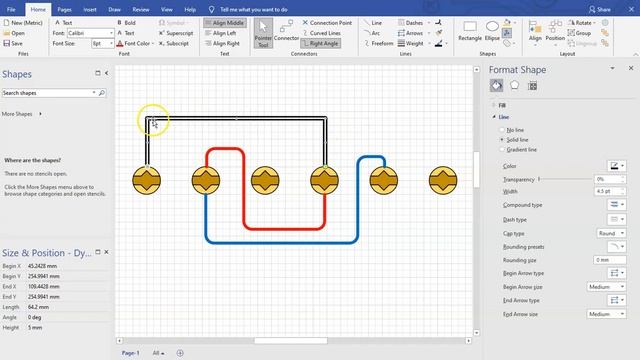Create New (Metric) drawing
The height and width of the screenshot is (360, 640).
pos(23,23)
